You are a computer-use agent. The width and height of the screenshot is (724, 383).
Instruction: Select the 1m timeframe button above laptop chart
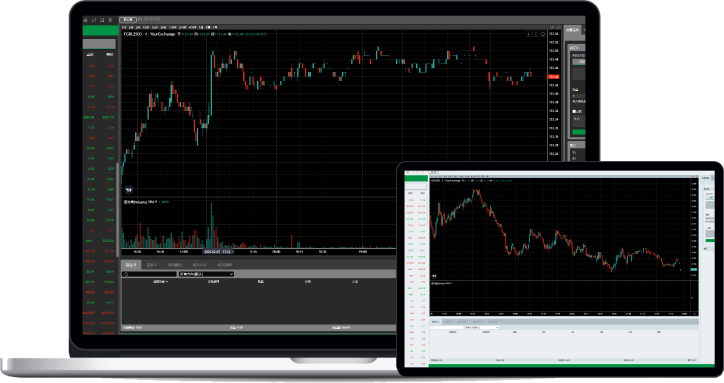(124, 27)
